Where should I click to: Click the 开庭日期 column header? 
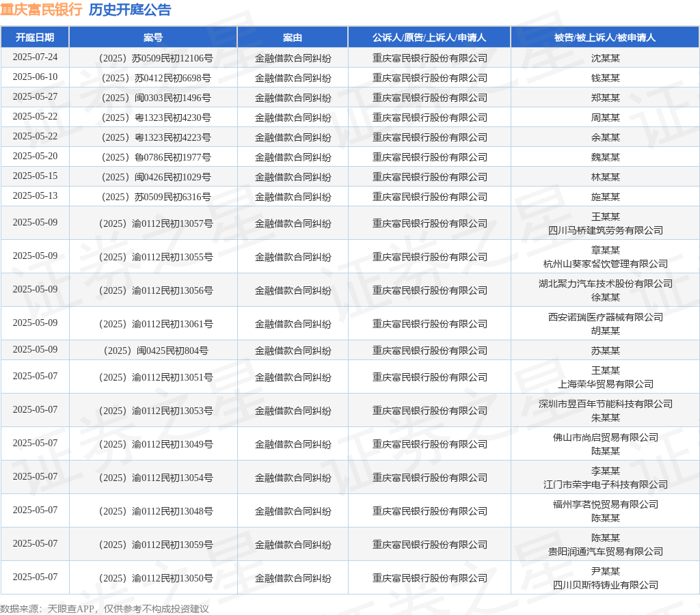(35, 38)
